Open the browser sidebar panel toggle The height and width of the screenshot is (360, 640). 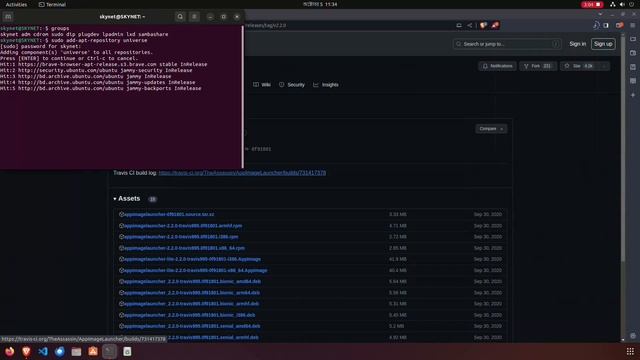(x=606, y=25)
